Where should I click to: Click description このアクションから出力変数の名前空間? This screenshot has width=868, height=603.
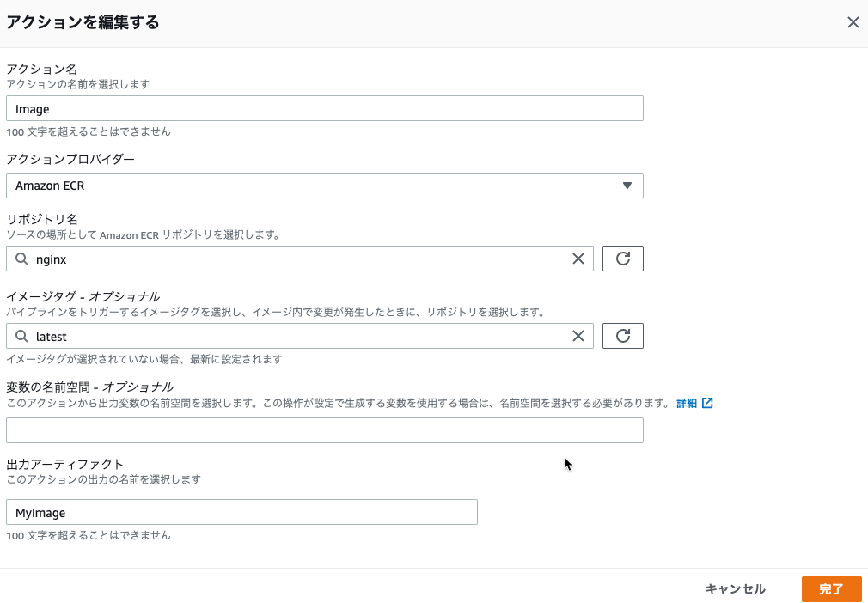point(339,404)
